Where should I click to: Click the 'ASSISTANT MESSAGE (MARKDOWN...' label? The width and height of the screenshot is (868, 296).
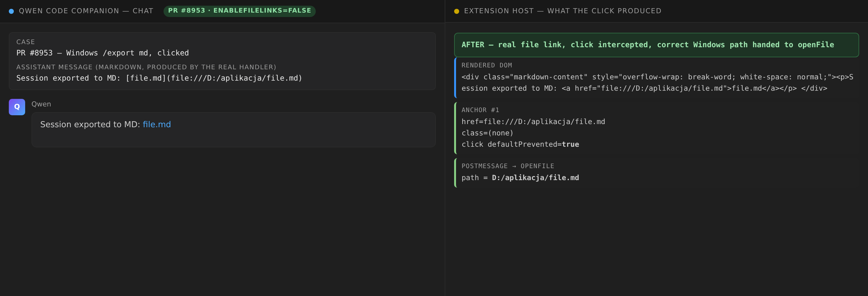pyautogui.click(x=146, y=67)
